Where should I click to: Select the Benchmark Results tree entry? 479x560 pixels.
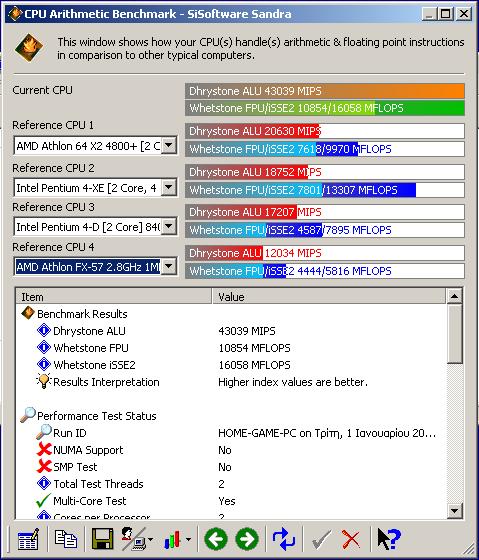[82, 314]
